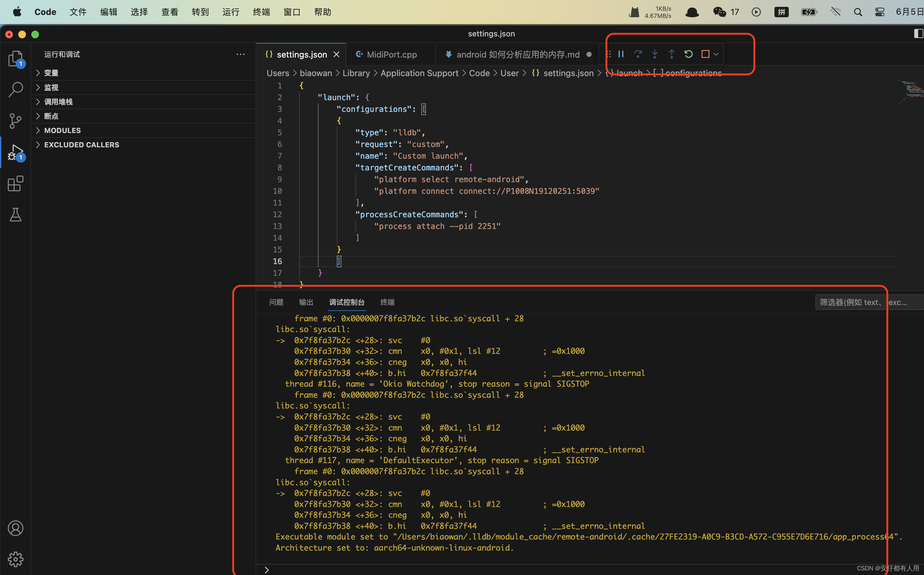Click the thread #116 Okio Watchdog line
This screenshot has height=575, width=924.
pyautogui.click(x=437, y=384)
